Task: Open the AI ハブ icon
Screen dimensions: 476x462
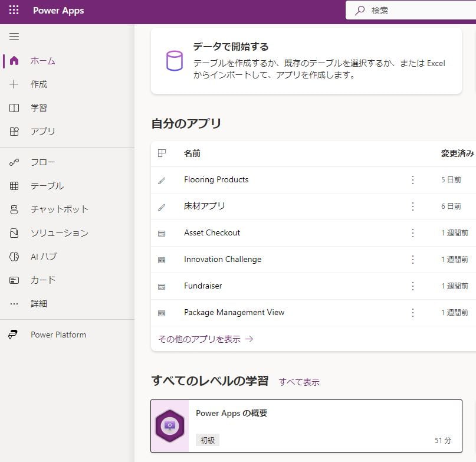Action: (x=15, y=257)
